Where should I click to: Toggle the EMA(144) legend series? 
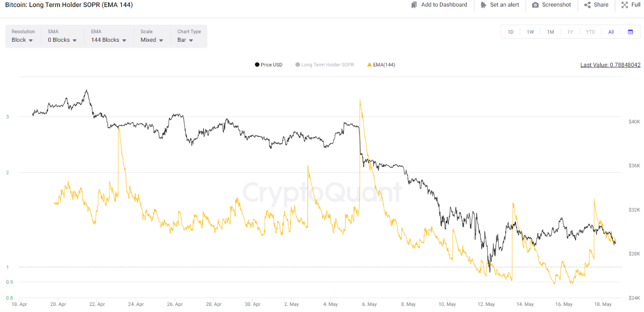click(x=381, y=65)
